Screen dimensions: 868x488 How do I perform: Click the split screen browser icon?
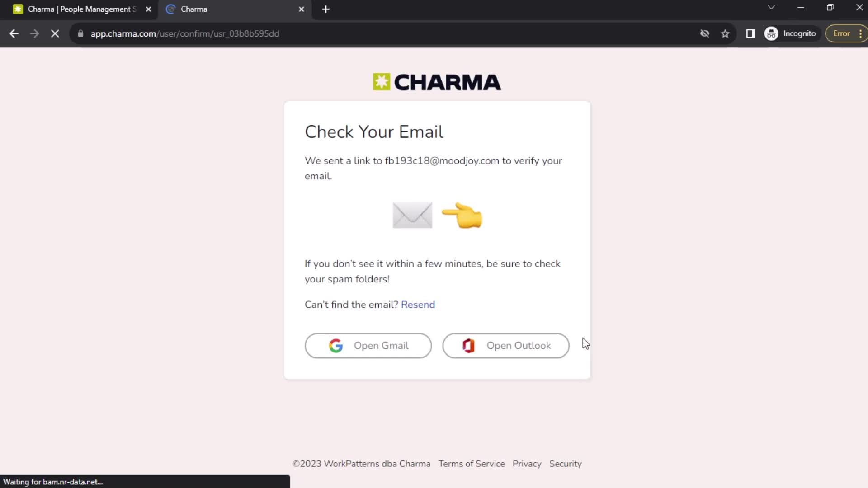(750, 33)
